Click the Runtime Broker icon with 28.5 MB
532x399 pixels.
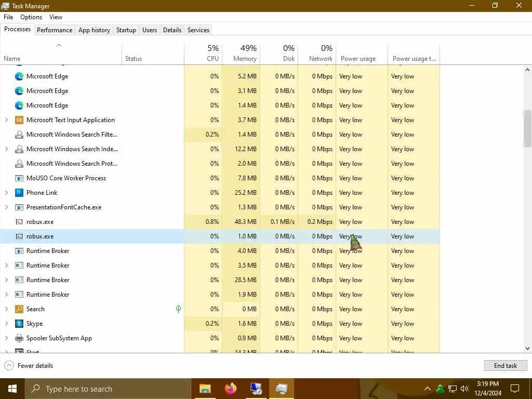coord(19,280)
